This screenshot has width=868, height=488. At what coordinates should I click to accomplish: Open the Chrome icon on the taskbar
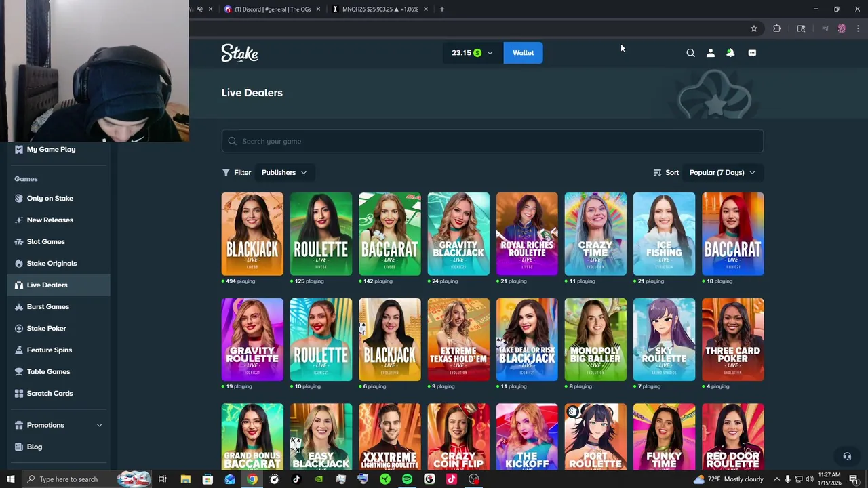point(252,479)
